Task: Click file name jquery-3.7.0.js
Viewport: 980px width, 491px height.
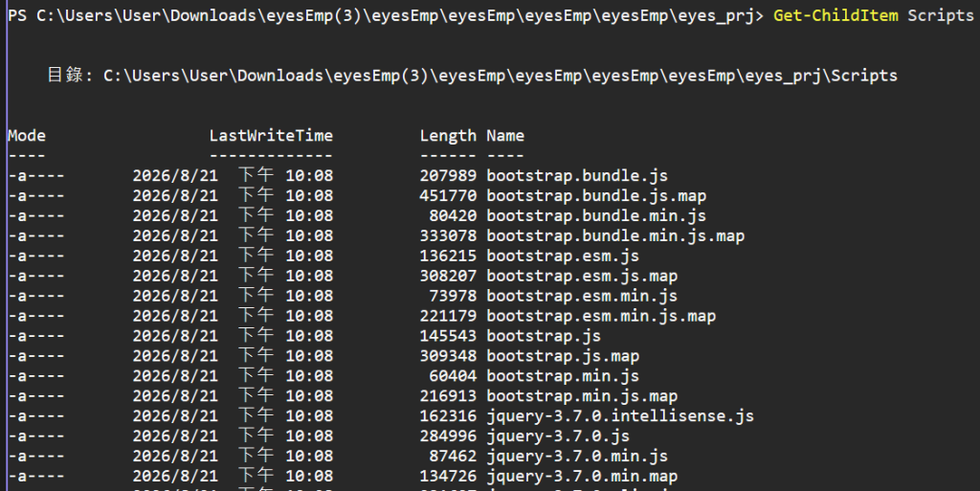Action: click(558, 435)
